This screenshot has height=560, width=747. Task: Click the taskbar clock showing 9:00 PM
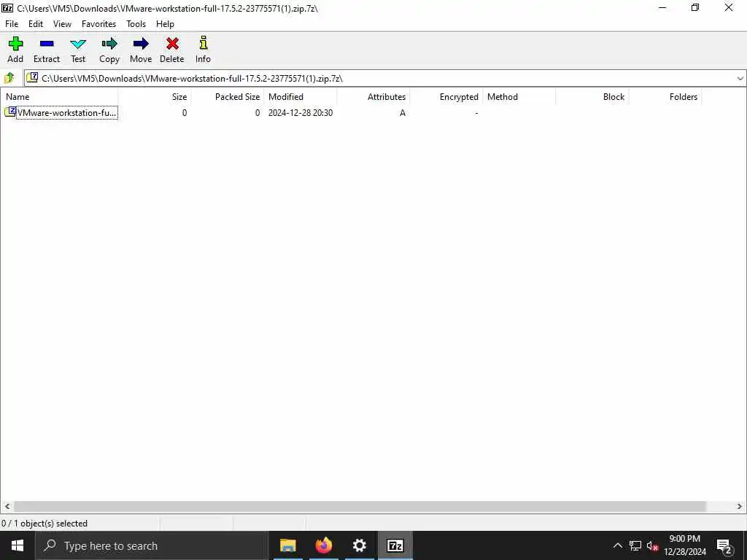685,545
